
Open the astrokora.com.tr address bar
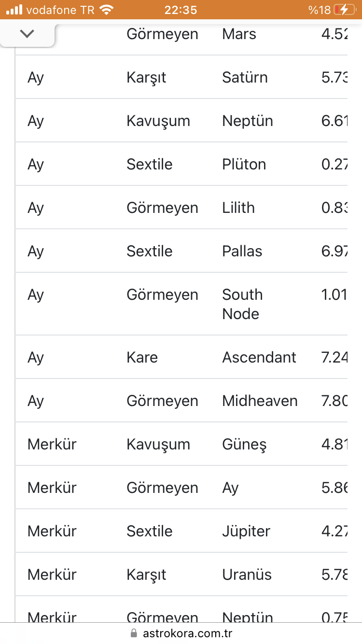181,633
